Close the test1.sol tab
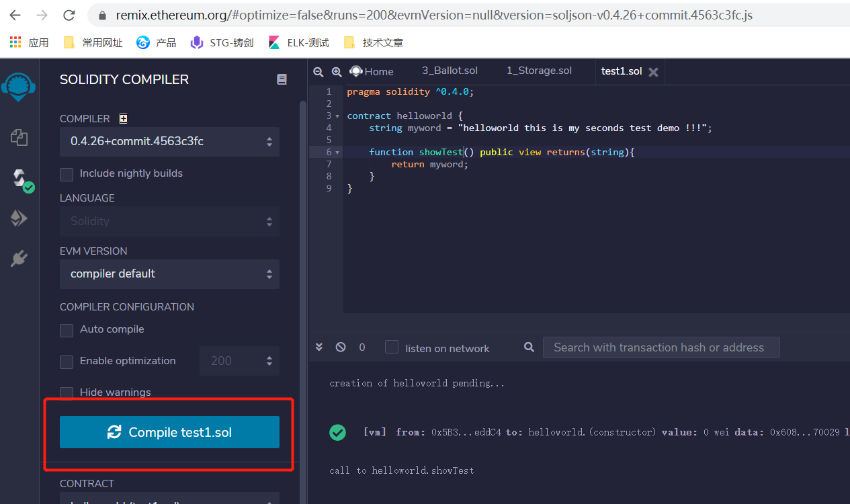 (653, 72)
